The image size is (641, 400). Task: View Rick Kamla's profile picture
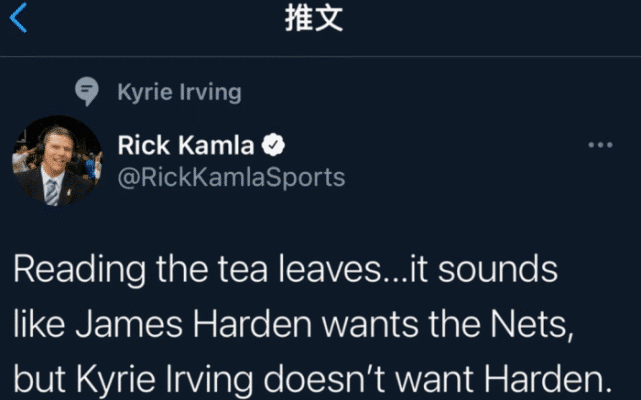coord(57,160)
